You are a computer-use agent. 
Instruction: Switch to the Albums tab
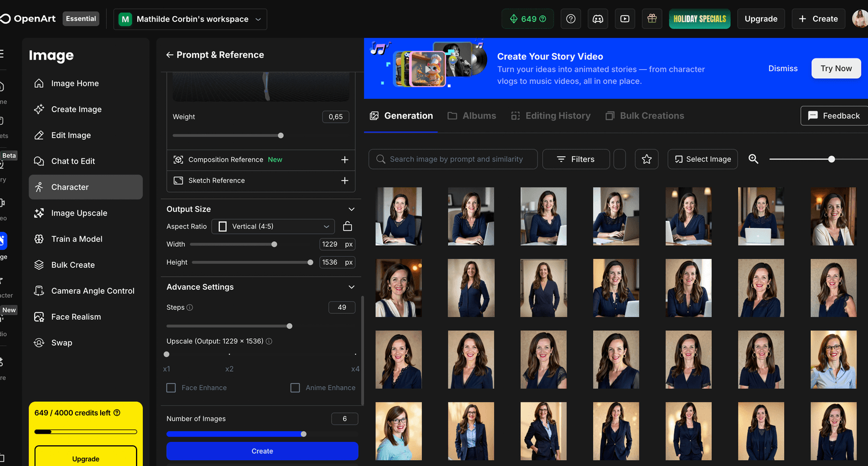(472, 116)
